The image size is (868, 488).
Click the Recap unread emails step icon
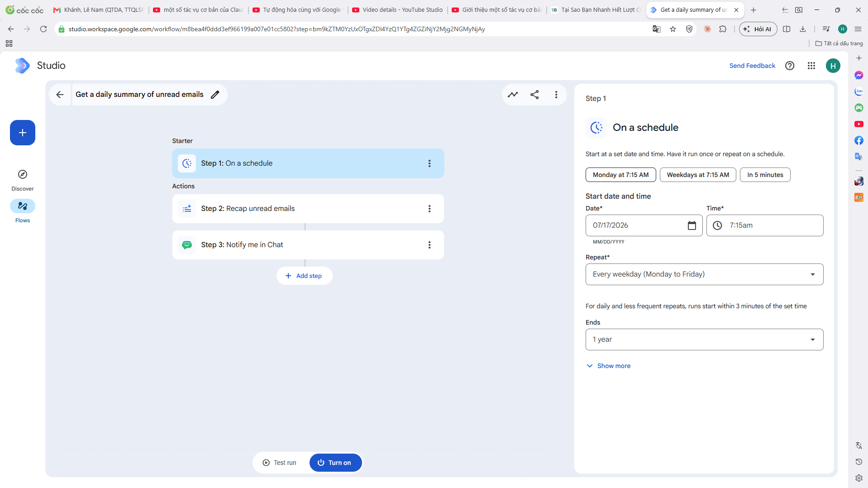click(187, 209)
